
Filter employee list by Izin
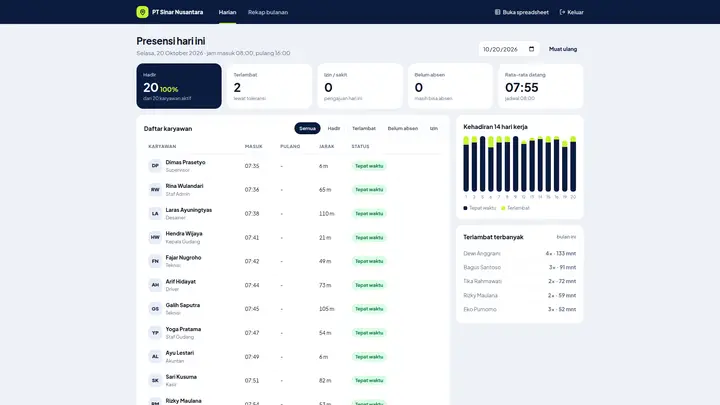coord(433,129)
